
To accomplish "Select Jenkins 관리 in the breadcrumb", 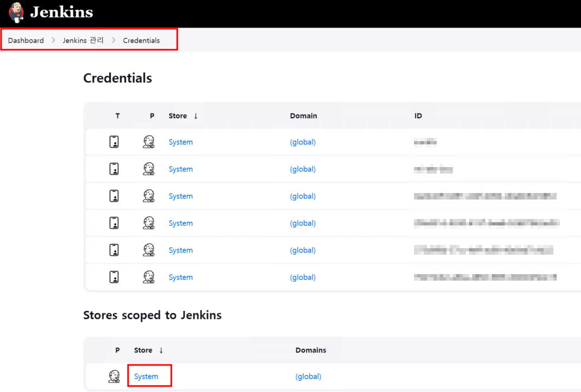I will point(83,40).
